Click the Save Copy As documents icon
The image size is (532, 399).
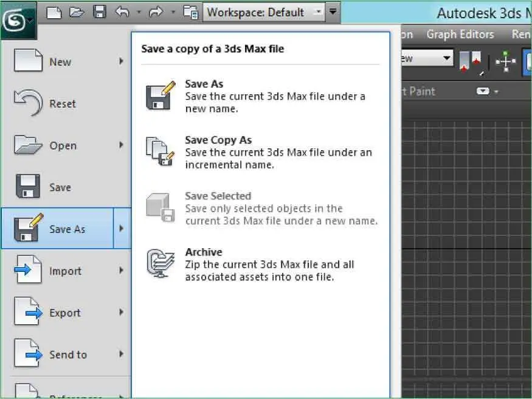click(x=160, y=151)
